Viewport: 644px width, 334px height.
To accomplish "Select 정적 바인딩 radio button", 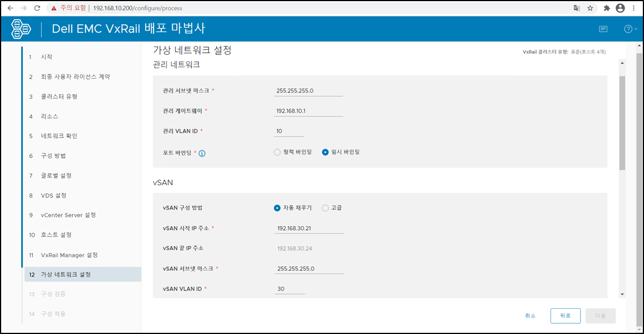I will tap(277, 152).
